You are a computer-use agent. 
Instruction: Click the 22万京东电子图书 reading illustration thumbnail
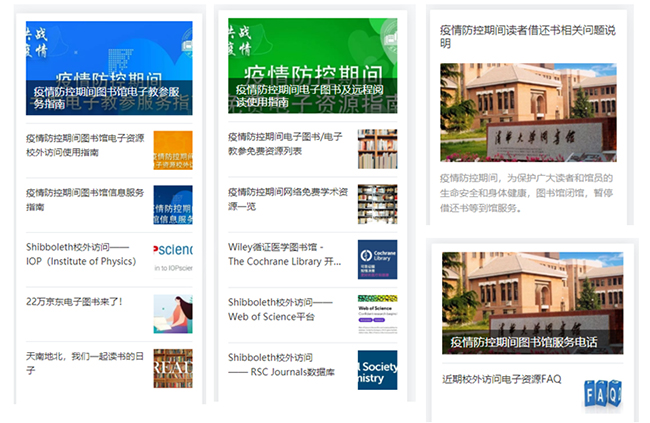(x=172, y=313)
